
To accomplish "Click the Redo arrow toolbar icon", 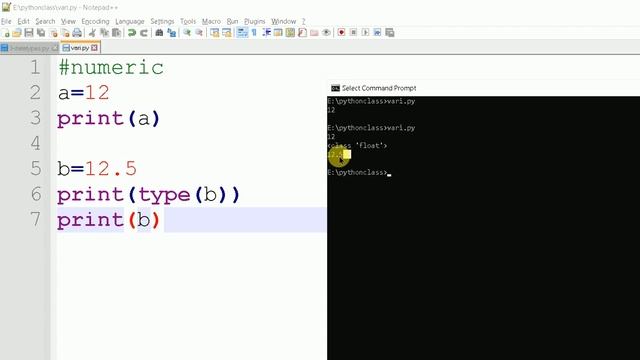I will point(144,33).
